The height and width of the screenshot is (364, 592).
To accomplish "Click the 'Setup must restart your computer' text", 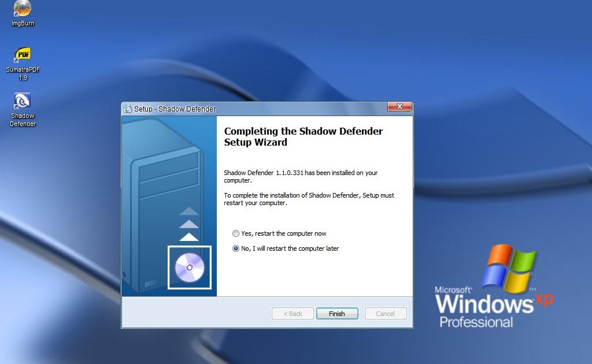I will [309, 199].
